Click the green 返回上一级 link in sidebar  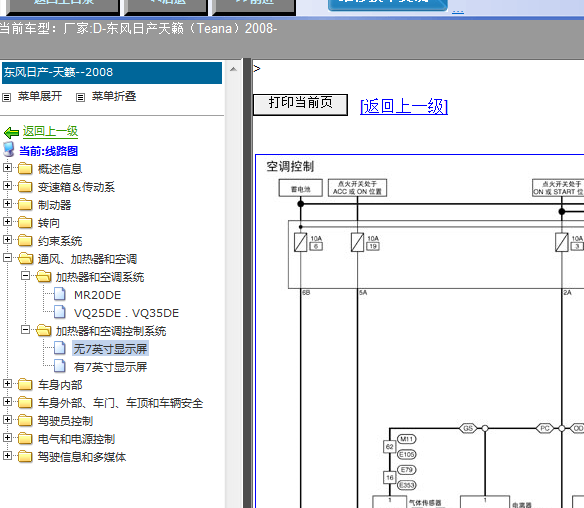coord(50,131)
